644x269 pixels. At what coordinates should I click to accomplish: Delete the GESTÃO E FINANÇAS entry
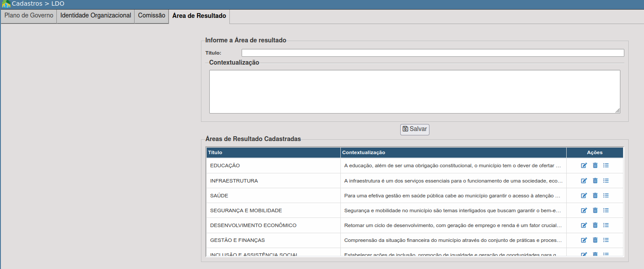[595, 240]
